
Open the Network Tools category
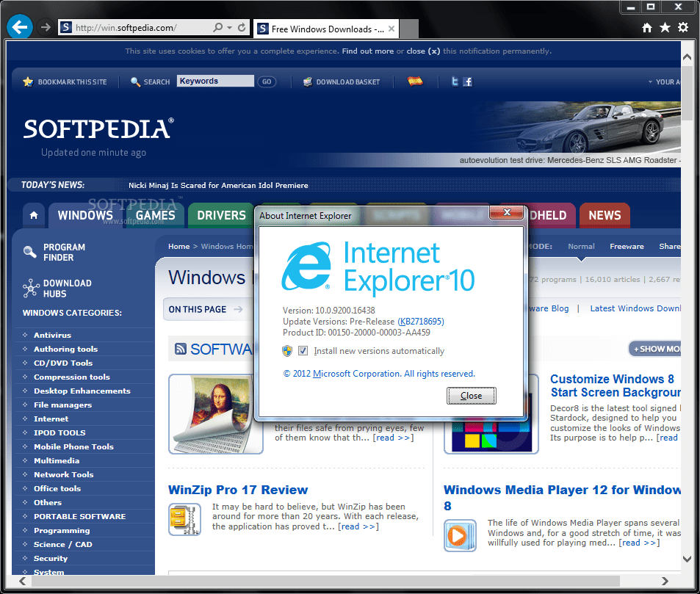click(64, 475)
